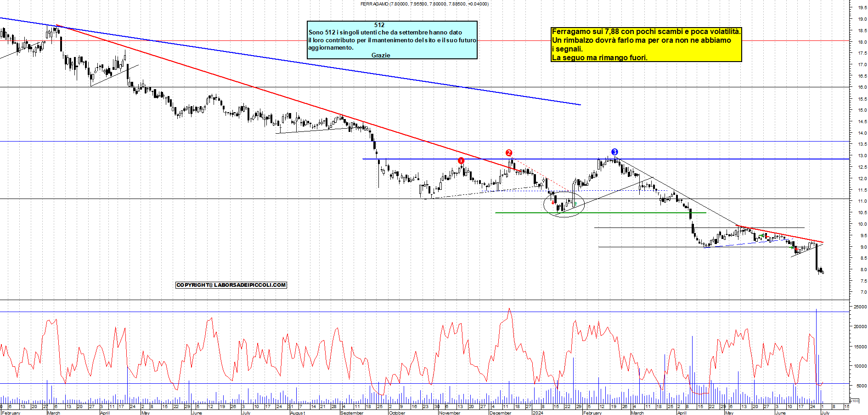This screenshot has width=868, height=415.
Task: Click the August label on the time axis
Action: pos(297,413)
